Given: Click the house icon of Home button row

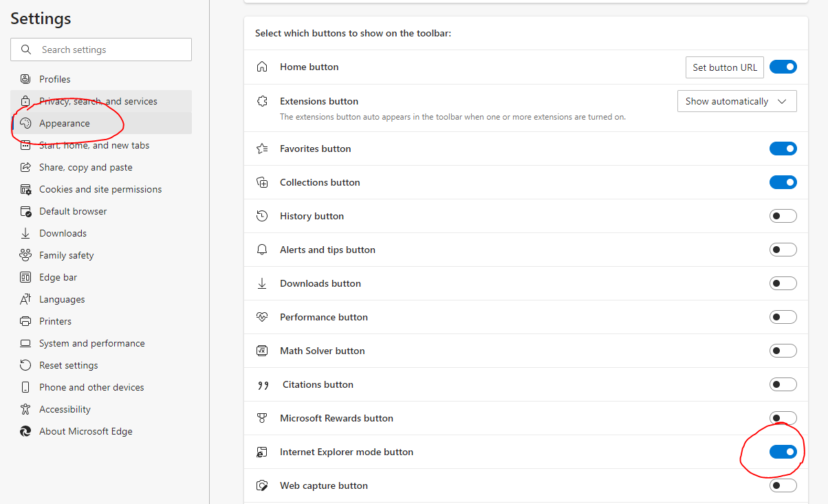Looking at the screenshot, I should pos(261,67).
